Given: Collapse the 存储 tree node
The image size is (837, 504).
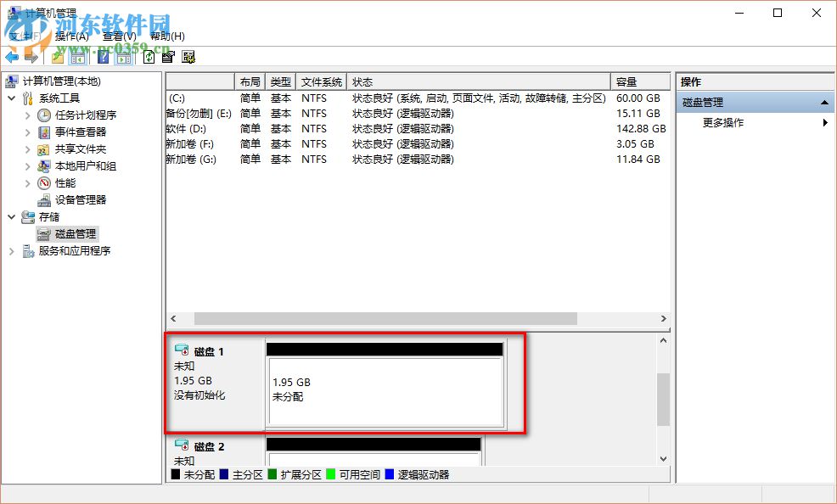Looking at the screenshot, I should point(11,217).
